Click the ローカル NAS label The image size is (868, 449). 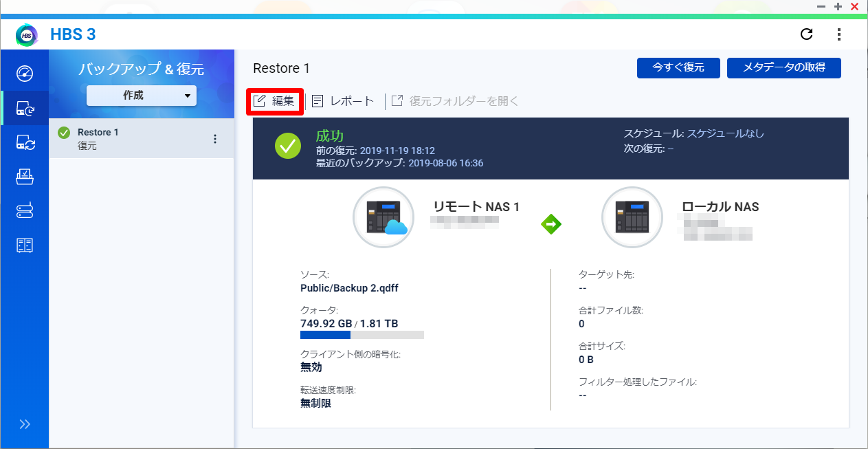point(720,206)
